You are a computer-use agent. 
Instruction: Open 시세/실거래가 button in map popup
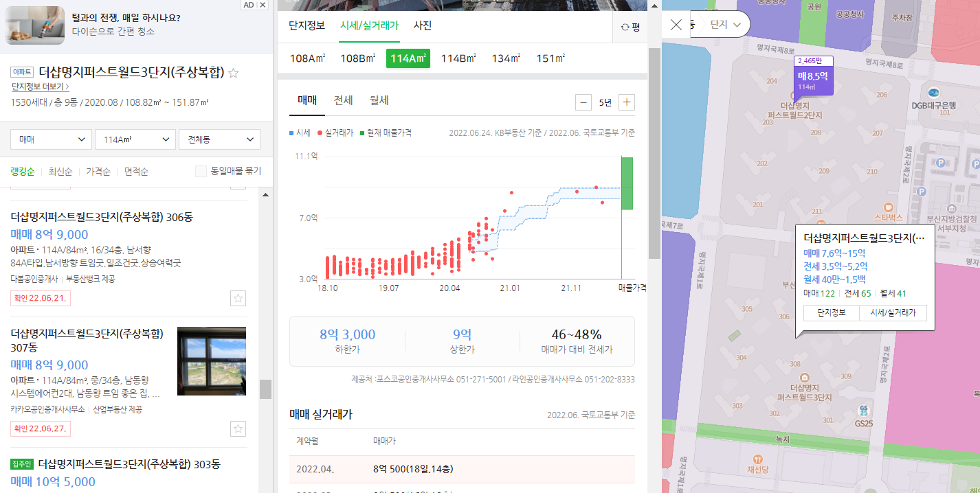[893, 312]
